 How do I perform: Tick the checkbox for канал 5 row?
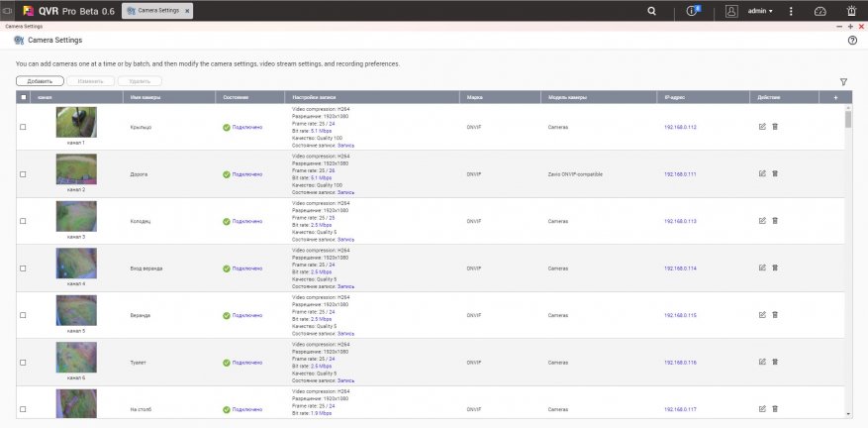23,315
